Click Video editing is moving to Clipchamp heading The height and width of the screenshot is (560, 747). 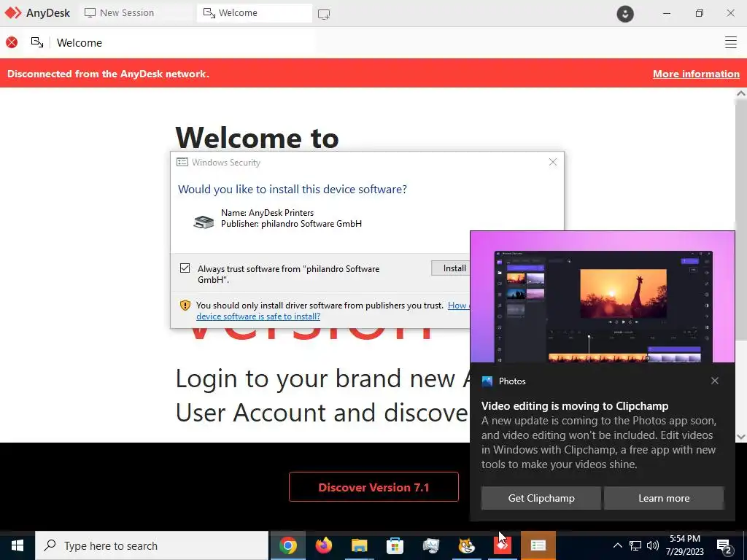[575, 405]
